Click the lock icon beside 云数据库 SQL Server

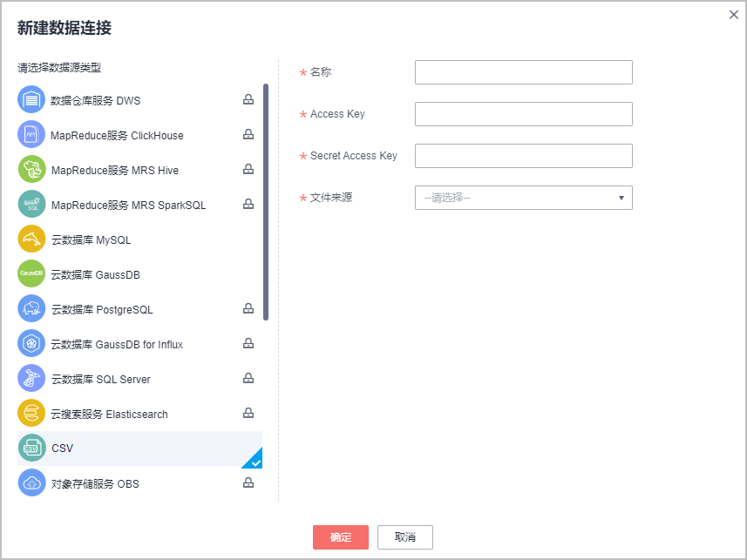point(248,378)
